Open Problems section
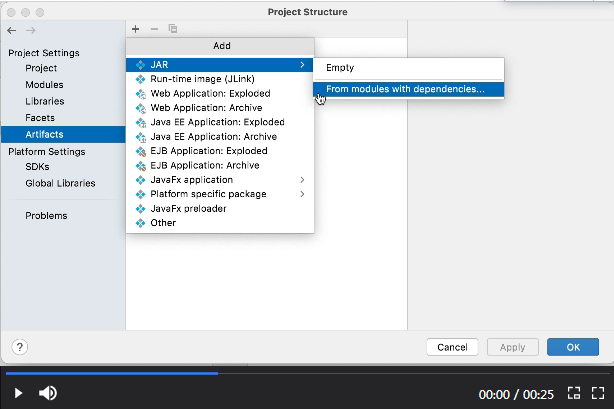 (46, 216)
